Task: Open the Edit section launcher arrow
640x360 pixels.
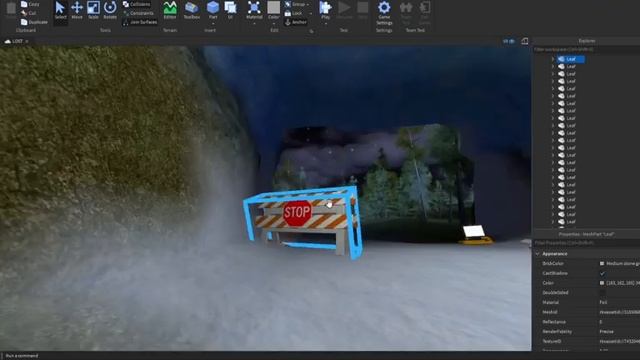Action: coord(311,31)
